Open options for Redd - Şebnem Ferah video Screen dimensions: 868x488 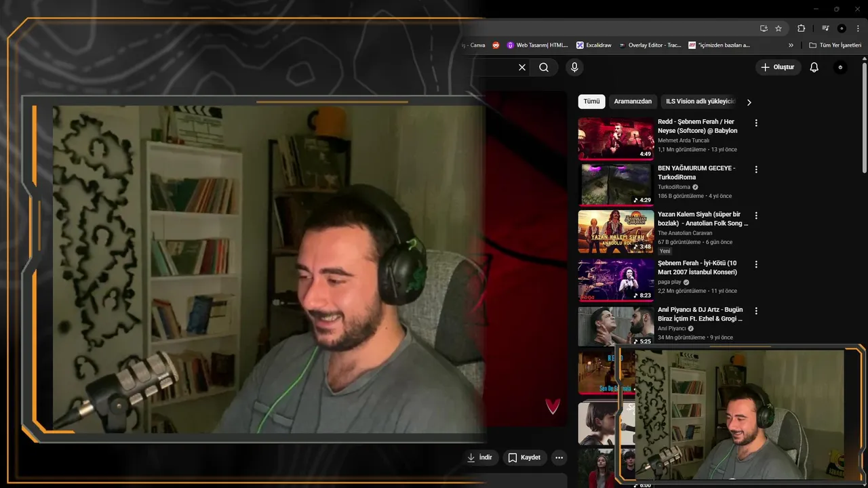[x=756, y=123]
